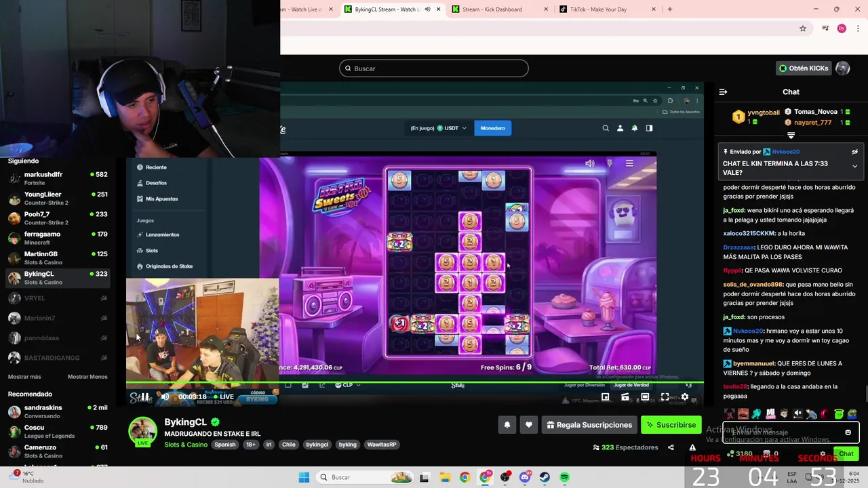Share the BykingCL stream
This screenshot has height=488, width=868.
tap(671, 447)
